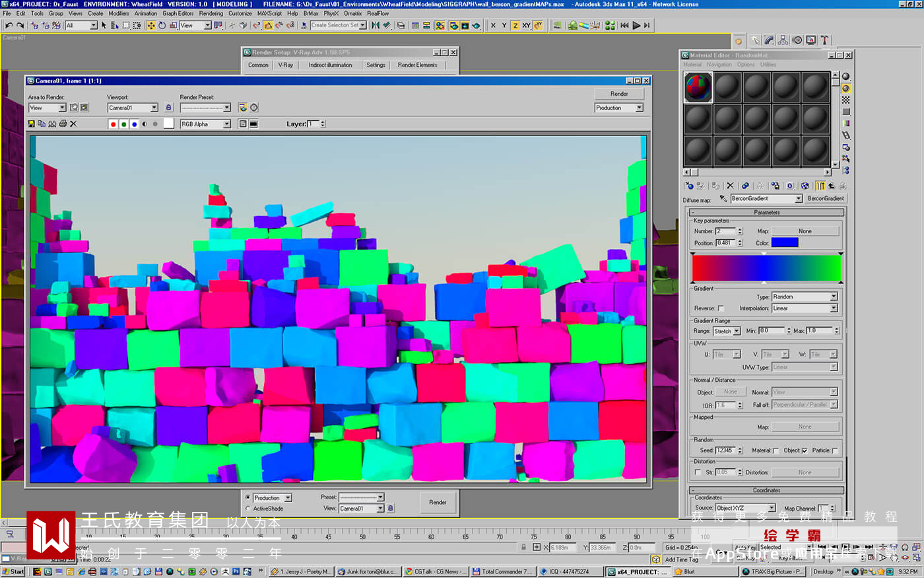924x578 pixels.
Task: Click Get Material icon in Material Editor
Action: coord(689,186)
